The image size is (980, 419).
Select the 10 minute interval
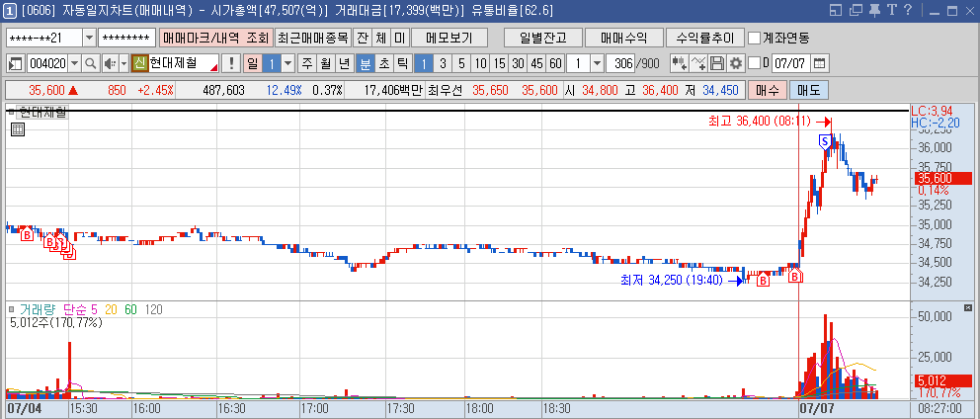point(480,63)
